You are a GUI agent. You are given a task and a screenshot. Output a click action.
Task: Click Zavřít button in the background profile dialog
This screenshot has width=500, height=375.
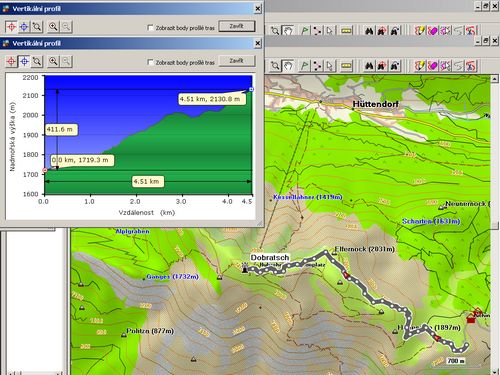click(x=237, y=26)
